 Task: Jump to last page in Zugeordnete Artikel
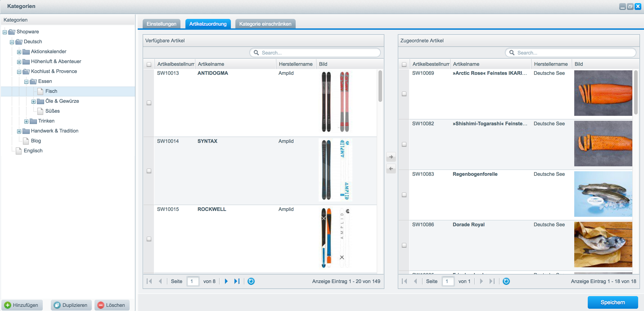[x=492, y=281]
